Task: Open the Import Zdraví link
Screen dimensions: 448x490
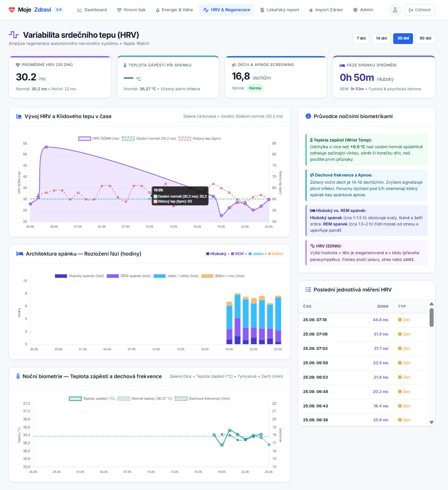Action: [x=326, y=10]
